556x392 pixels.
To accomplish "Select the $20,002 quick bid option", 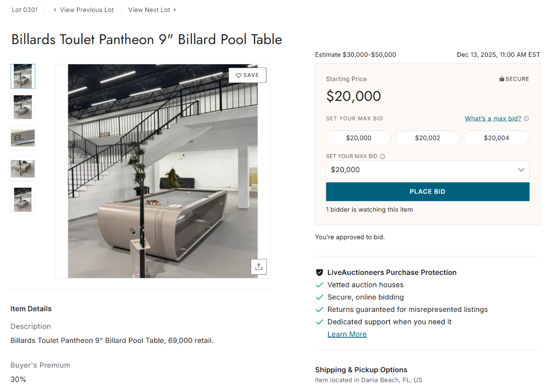I will point(427,138).
